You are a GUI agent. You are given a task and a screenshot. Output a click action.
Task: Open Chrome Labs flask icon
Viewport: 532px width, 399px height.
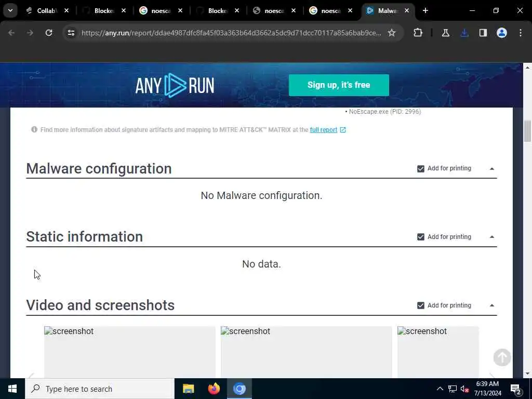click(x=445, y=33)
